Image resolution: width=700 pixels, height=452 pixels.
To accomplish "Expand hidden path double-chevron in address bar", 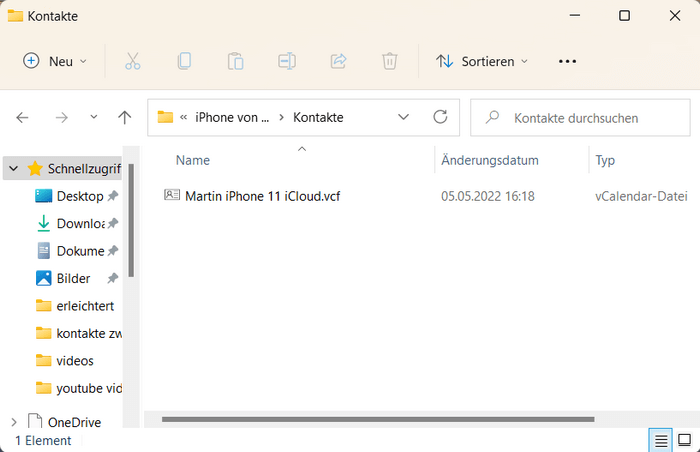I will click(x=183, y=117).
